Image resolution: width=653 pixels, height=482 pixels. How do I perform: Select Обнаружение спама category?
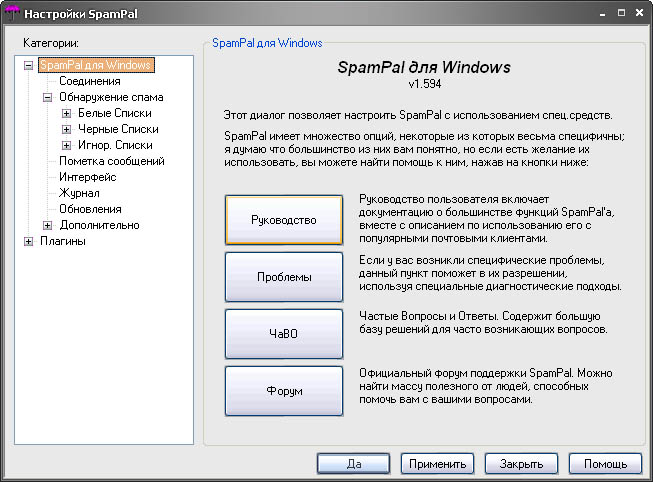pyautogui.click(x=111, y=97)
